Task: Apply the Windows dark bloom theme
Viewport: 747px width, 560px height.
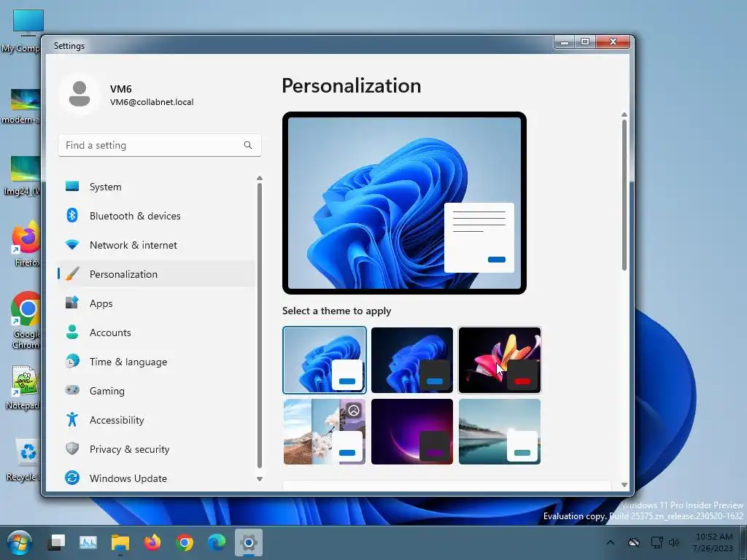Action: (x=412, y=360)
